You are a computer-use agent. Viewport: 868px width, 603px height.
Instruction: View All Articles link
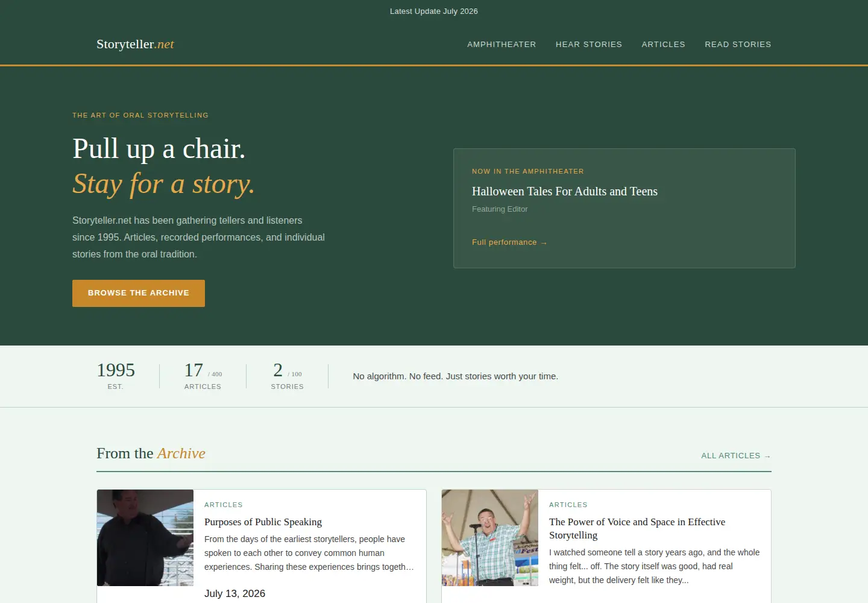coord(736,456)
